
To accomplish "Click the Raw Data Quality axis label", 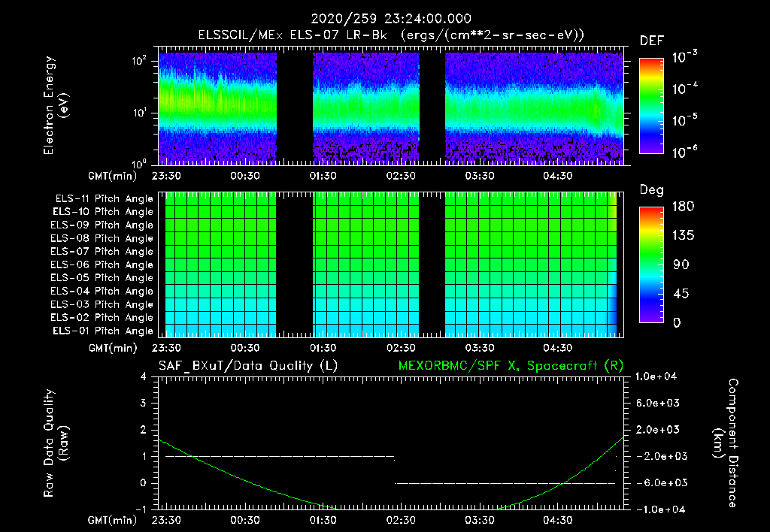I will coord(56,443).
